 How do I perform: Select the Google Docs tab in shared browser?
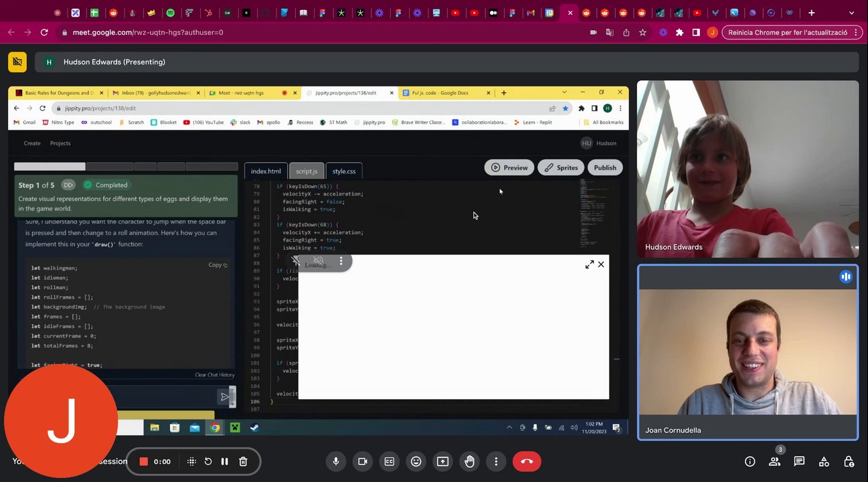pyautogui.click(x=446, y=93)
